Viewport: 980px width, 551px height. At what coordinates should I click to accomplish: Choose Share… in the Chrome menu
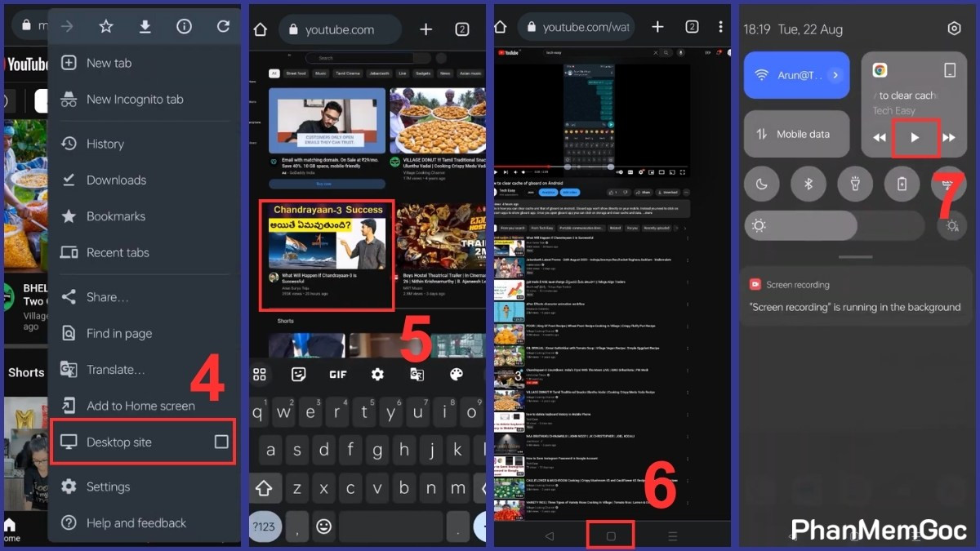pyautogui.click(x=145, y=297)
